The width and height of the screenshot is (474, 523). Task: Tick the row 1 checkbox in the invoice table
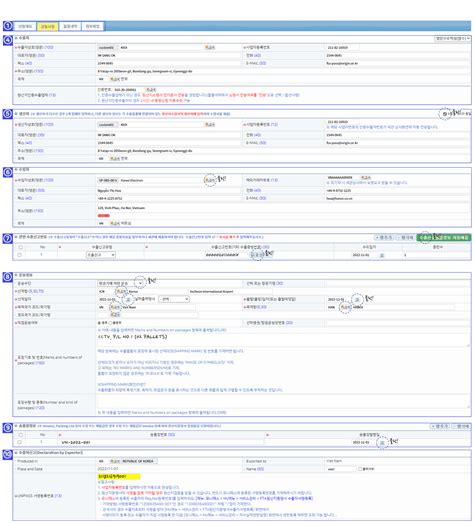click(x=20, y=442)
